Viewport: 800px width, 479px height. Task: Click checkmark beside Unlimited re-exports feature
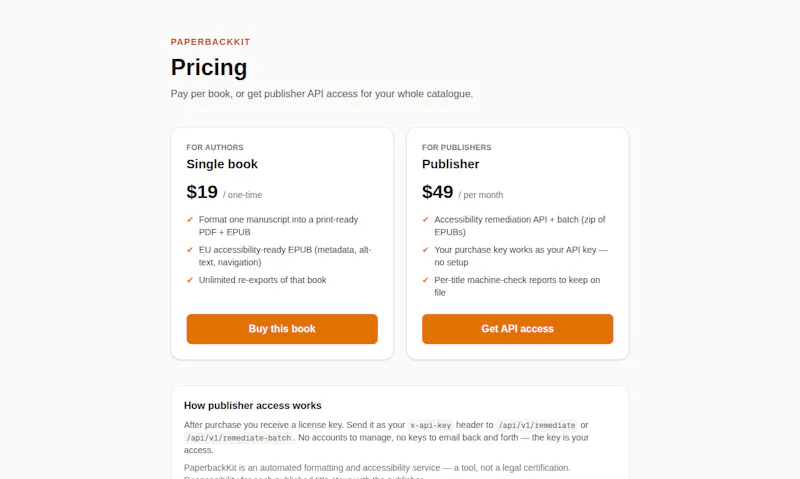(x=190, y=280)
